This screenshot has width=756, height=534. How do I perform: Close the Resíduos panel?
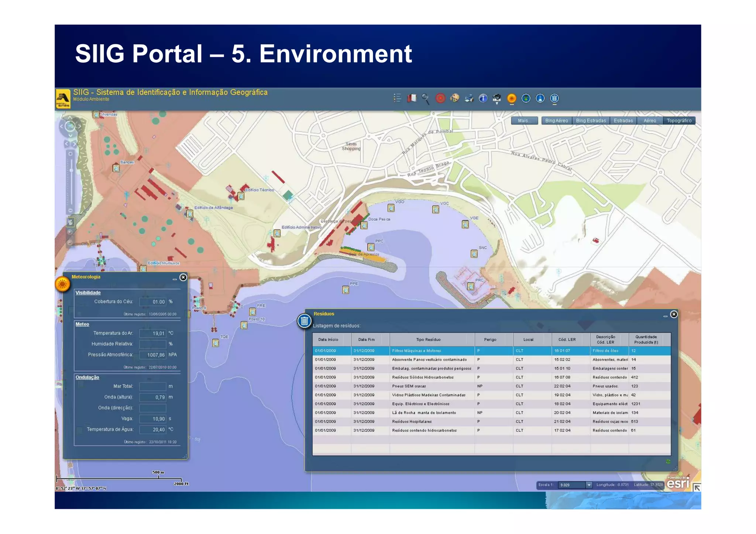(x=674, y=314)
